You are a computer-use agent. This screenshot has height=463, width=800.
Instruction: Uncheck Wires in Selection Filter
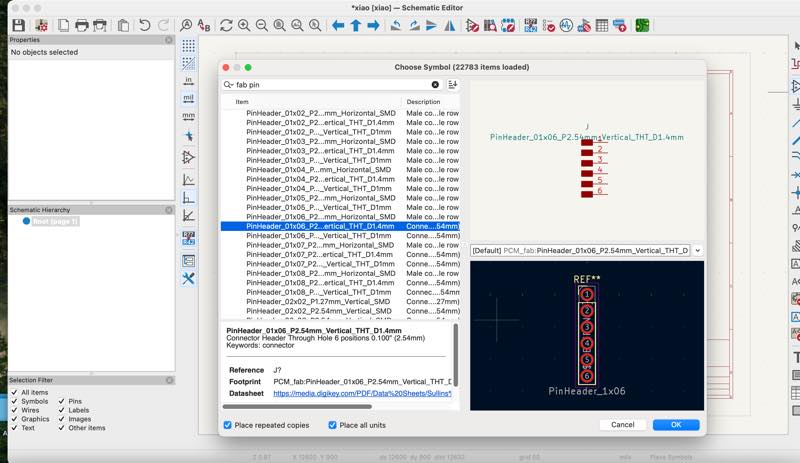(14, 410)
